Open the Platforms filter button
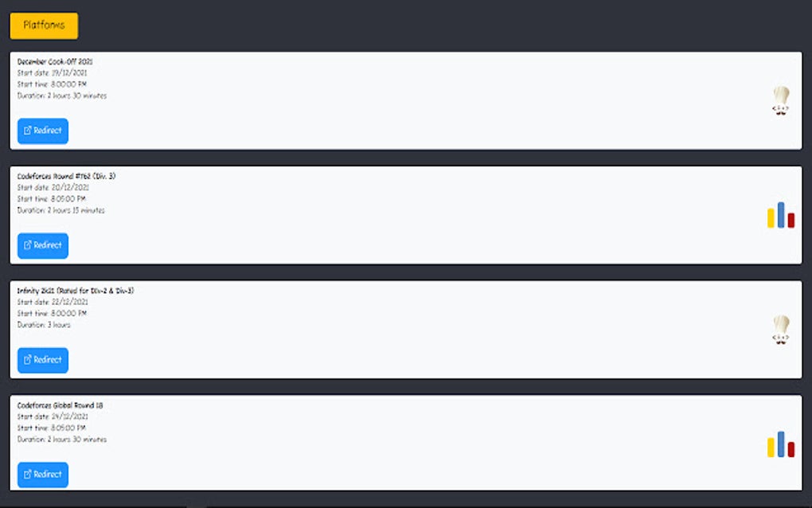Screen dimensions: 812x508 [x=44, y=25]
